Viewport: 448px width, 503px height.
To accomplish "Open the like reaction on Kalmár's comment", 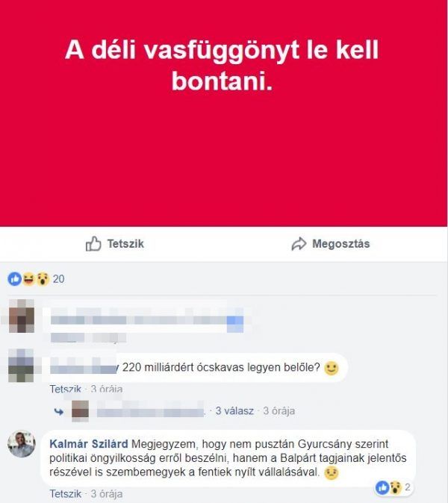I will click(382, 487).
